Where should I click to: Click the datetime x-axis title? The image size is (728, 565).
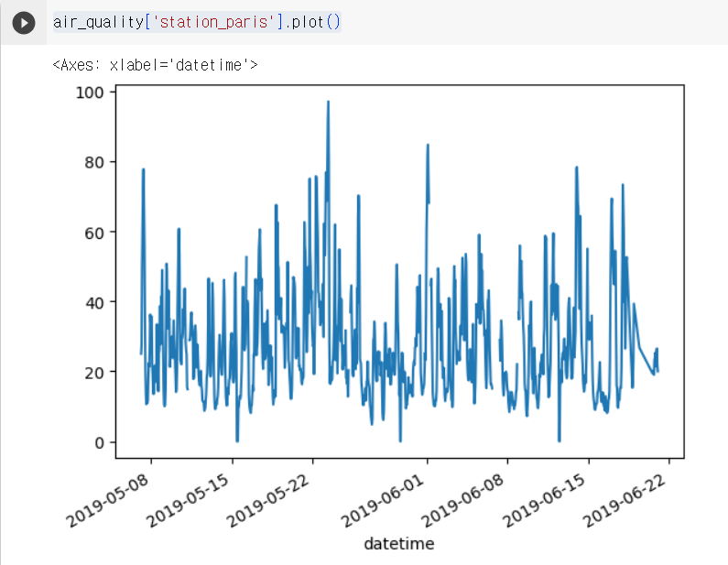399,544
